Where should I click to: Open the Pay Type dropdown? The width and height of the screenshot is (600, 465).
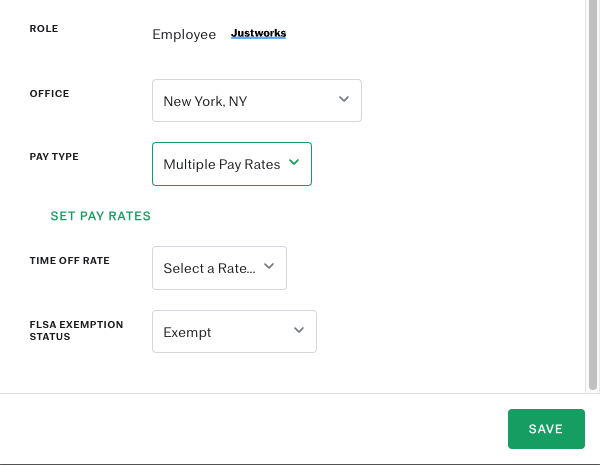pyautogui.click(x=232, y=164)
